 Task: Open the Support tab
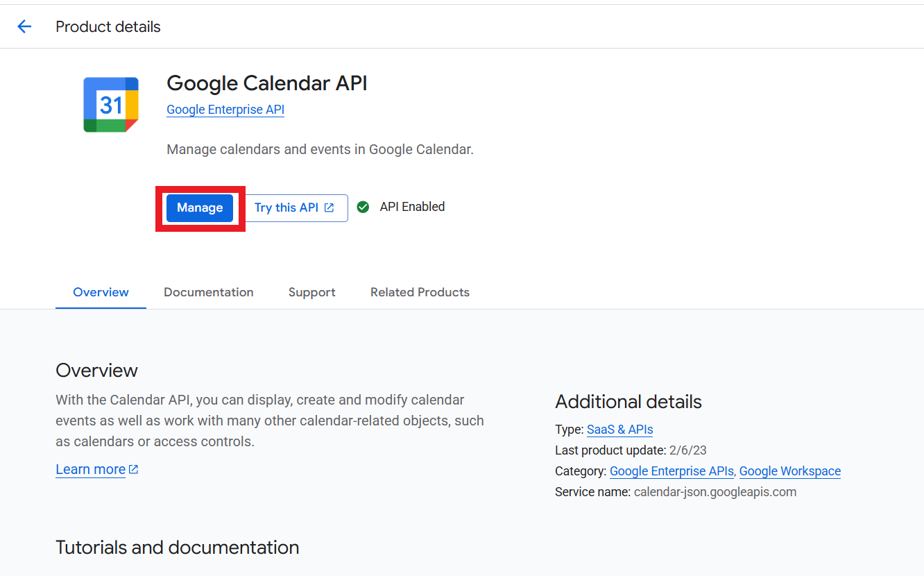[x=312, y=292]
